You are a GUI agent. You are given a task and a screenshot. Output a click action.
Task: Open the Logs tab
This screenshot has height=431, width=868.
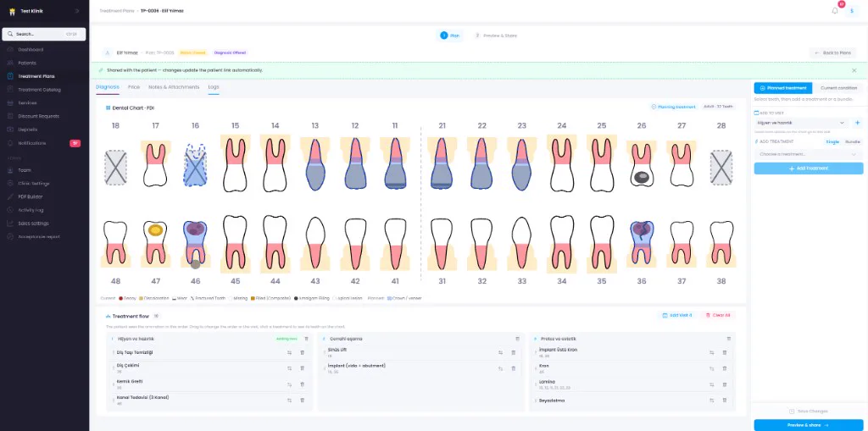(x=214, y=87)
